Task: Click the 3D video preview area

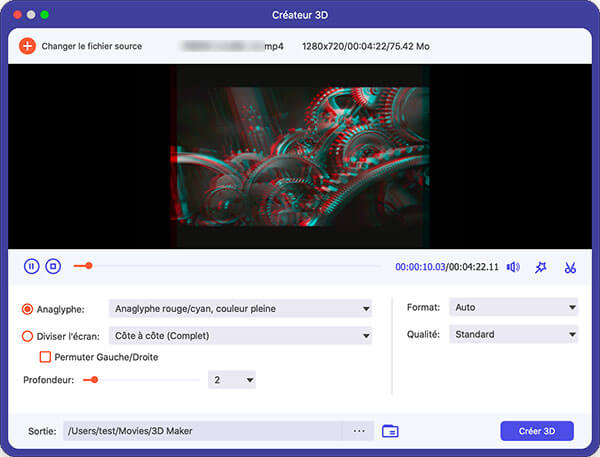Action: click(x=300, y=157)
